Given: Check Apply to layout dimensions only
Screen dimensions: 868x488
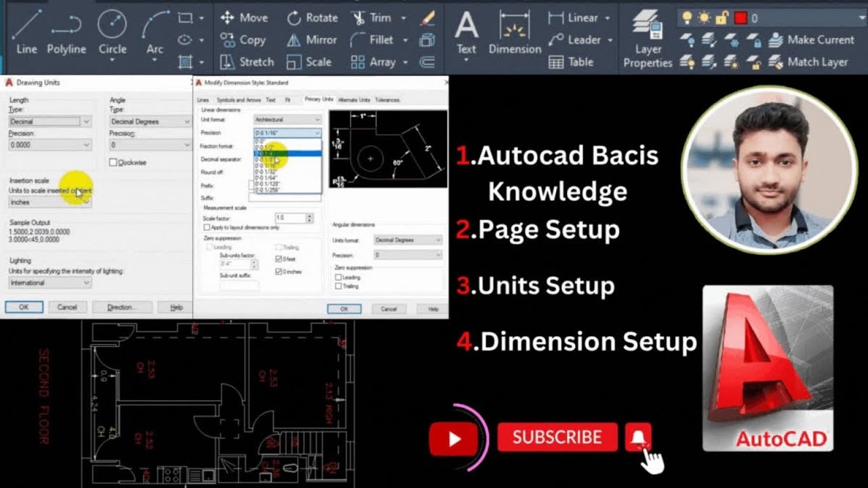Looking at the screenshot, I should tap(207, 228).
